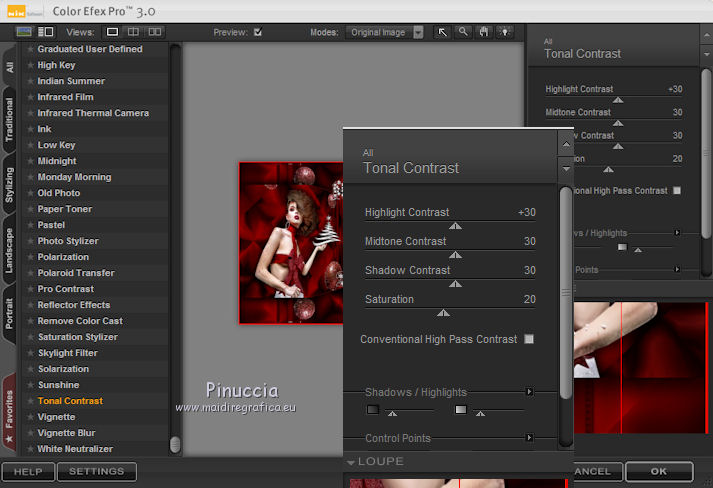The image size is (713, 488).
Task: Confirm with the OK button
Action: click(x=659, y=472)
